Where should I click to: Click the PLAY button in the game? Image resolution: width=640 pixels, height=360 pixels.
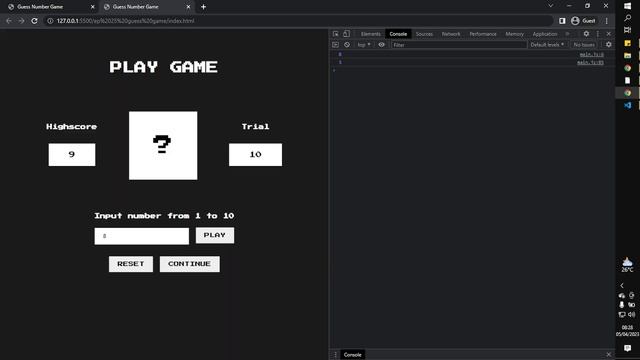click(x=215, y=236)
